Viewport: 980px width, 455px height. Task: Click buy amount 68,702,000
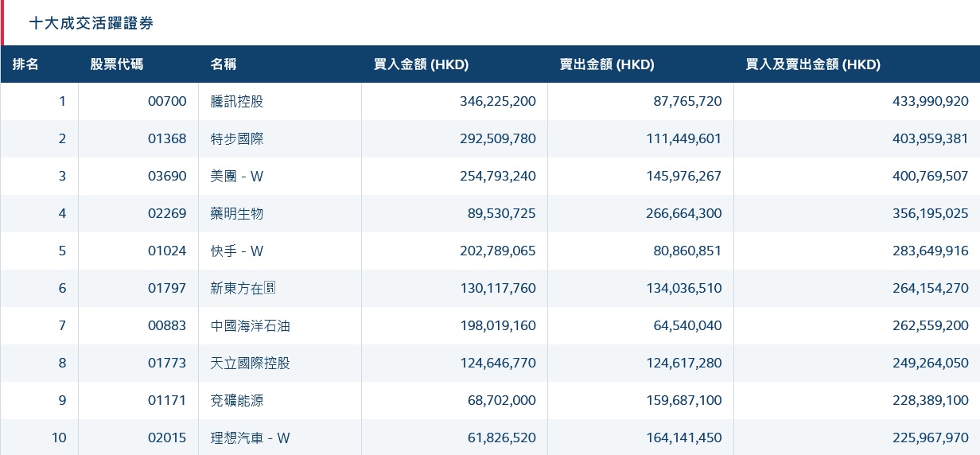tap(502, 400)
